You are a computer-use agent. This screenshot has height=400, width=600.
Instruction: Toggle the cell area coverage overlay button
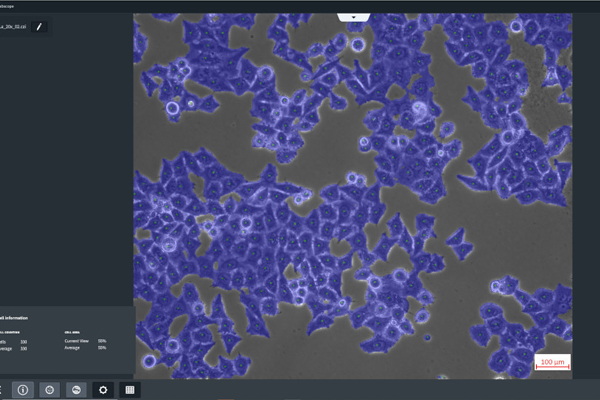point(75,390)
